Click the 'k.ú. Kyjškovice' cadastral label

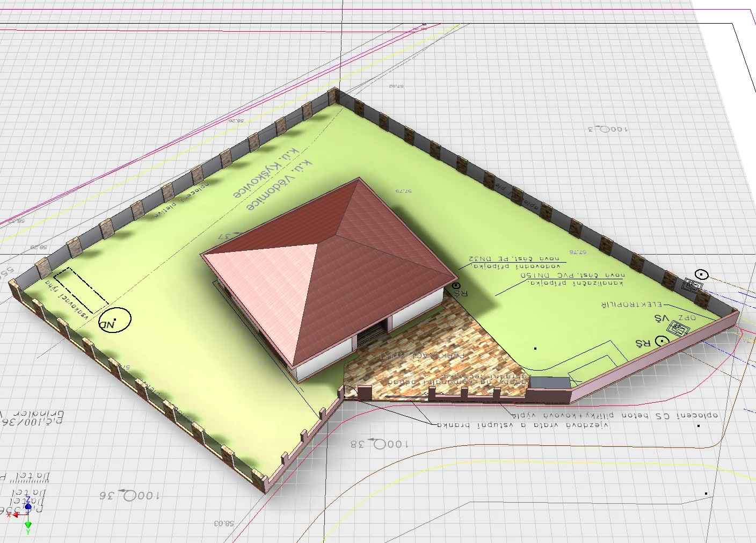(266, 172)
